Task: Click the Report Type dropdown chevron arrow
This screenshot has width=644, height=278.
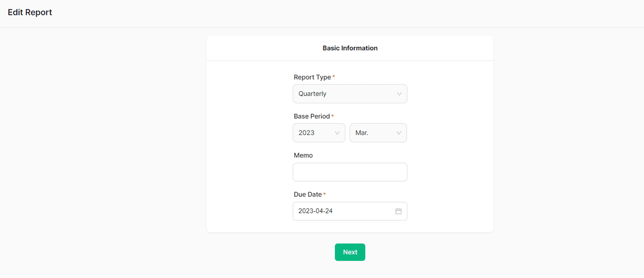Action: click(x=399, y=94)
